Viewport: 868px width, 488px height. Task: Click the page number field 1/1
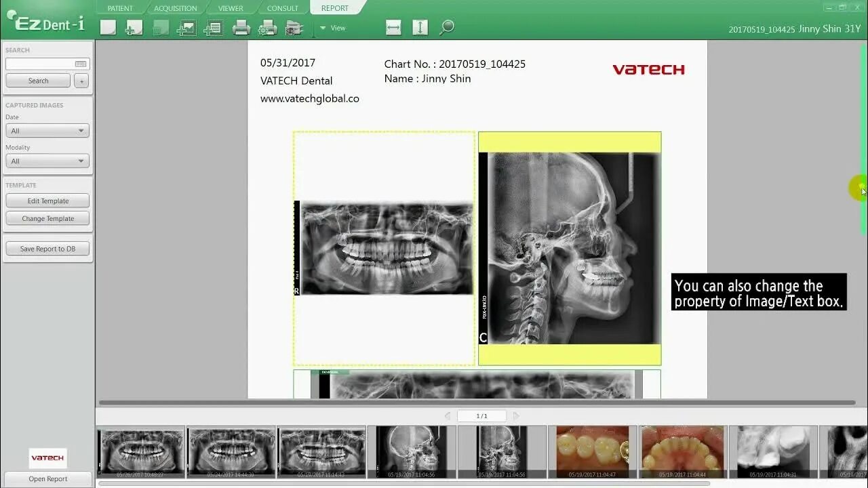tap(481, 415)
